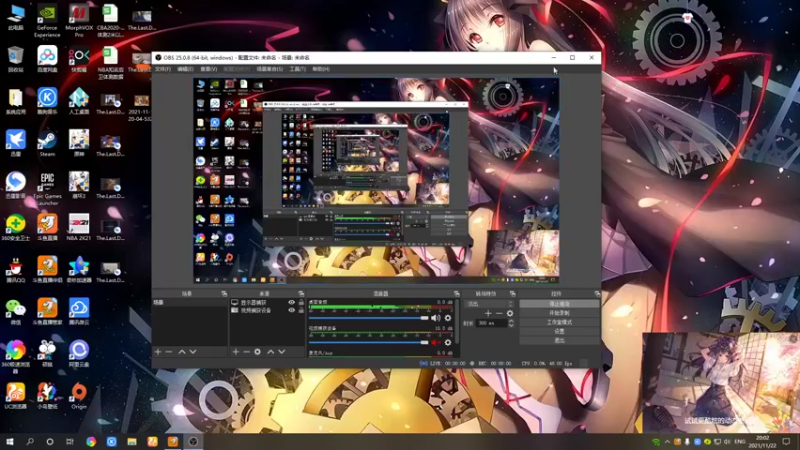800x450 pixels.
Task: Click the 停止推流 button
Action: pyautogui.click(x=559, y=304)
